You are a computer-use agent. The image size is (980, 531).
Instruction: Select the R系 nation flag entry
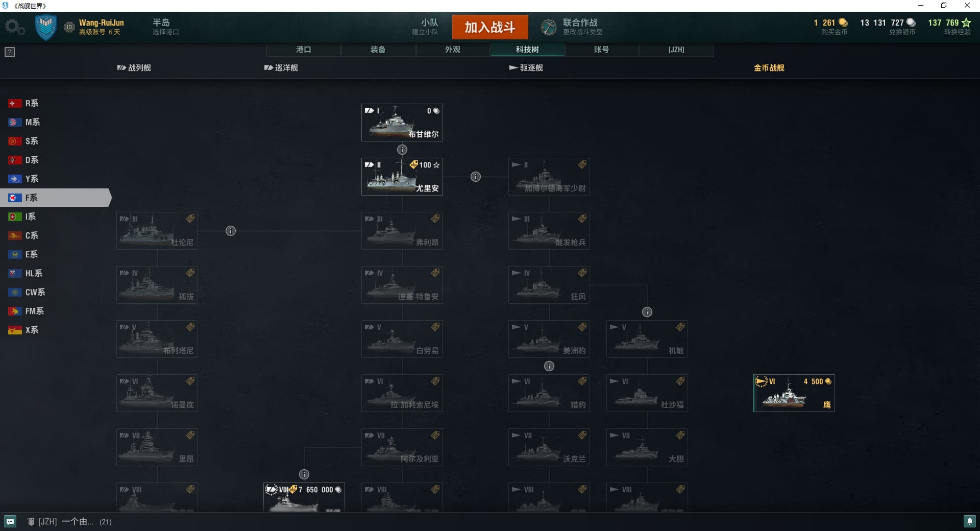tap(24, 103)
